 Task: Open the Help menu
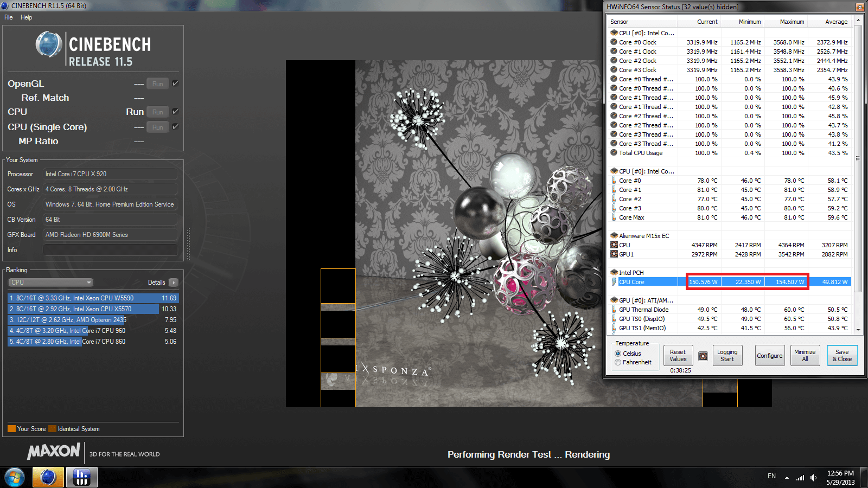26,17
